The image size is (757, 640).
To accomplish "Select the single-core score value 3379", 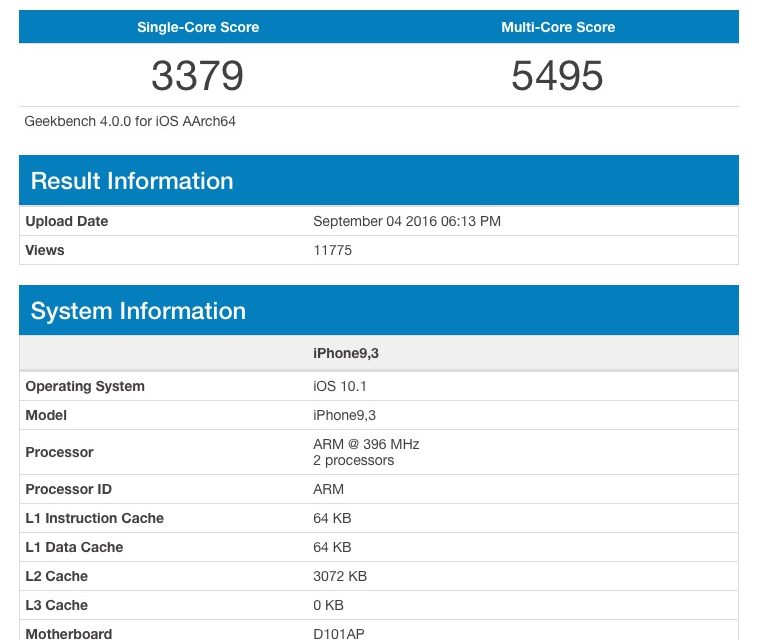I will [x=197, y=76].
